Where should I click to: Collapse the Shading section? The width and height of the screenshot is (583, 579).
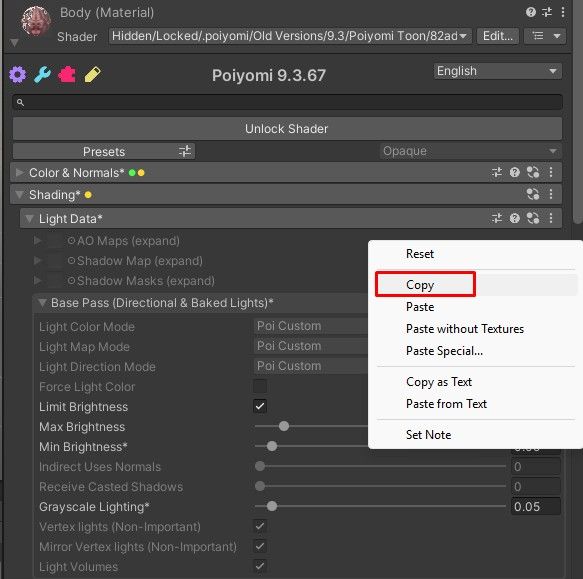tap(19, 194)
